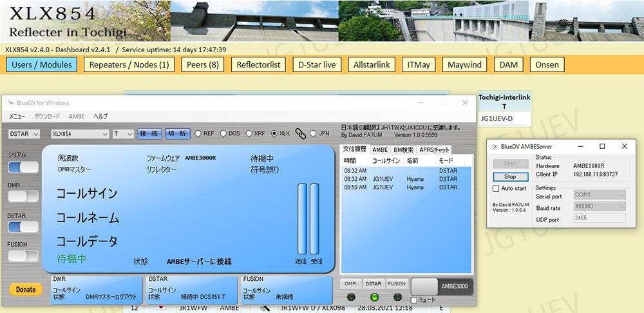644x313 pixels.
Task: Toggle the FUSION switch on
Action: [x=23, y=256]
